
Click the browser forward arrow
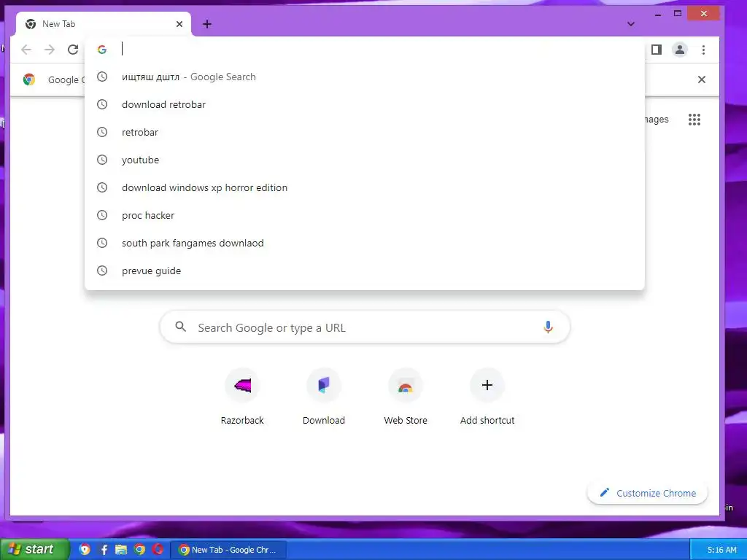click(x=50, y=50)
